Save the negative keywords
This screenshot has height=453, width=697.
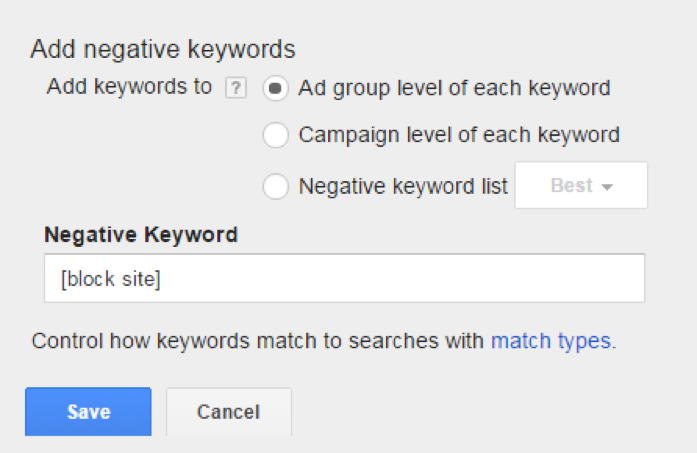tap(88, 412)
